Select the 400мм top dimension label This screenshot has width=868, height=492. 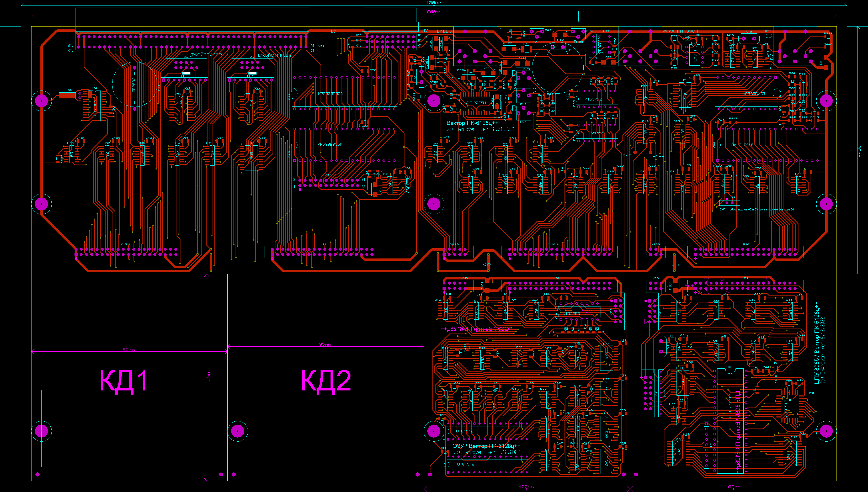[x=434, y=3]
